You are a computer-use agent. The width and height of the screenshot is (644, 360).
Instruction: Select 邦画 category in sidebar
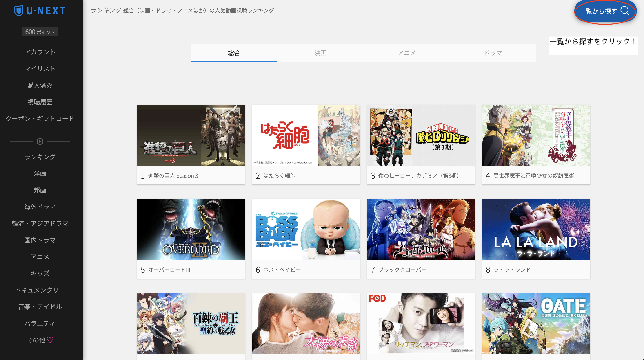[40, 190]
